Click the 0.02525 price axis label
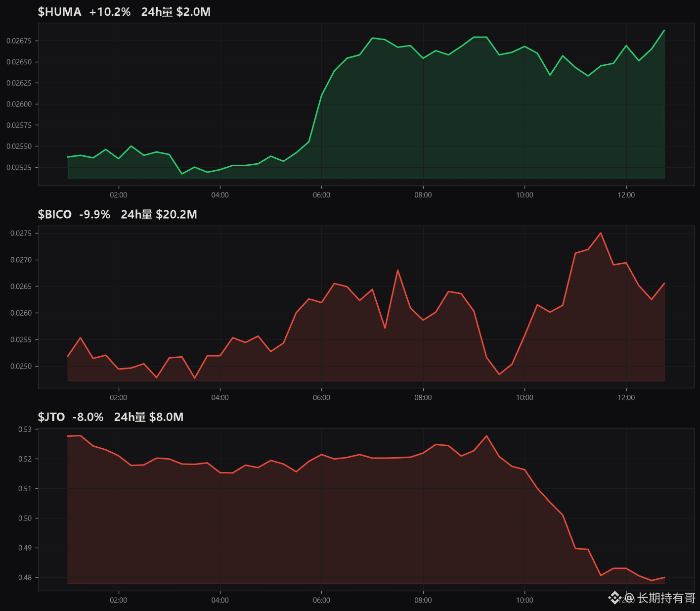 click(x=19, y=168)
